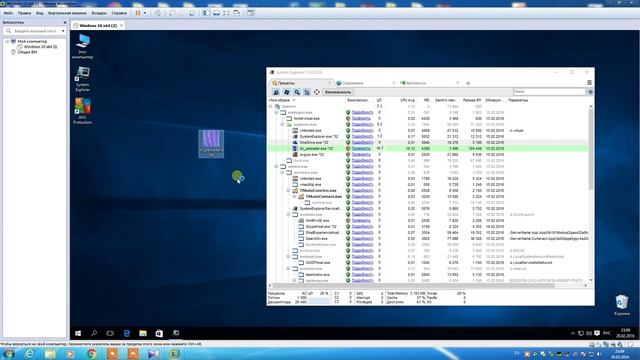Click the process tree view toolbar icon
The image size is (640, 360).
(307, 92)
